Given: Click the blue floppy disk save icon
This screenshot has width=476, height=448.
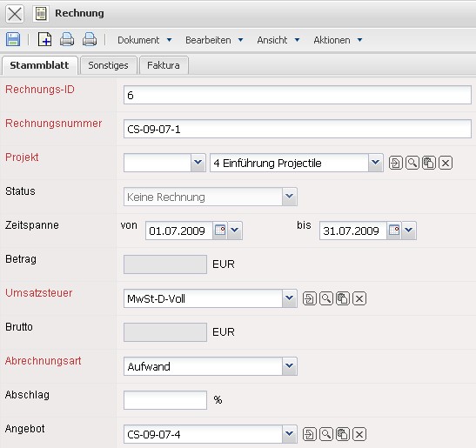Looking at the screenshot, I should pos(13,39).
